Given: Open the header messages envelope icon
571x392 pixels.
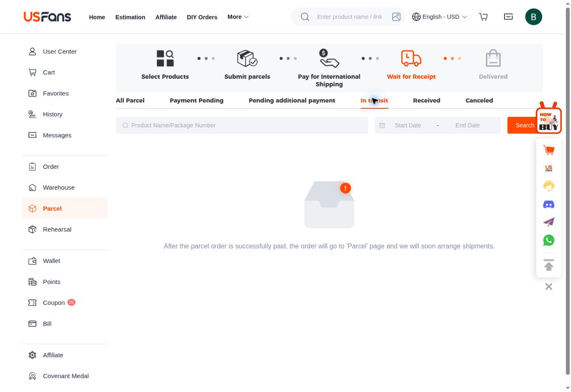Looking at the screenshot, I should [x=508, y=17].
